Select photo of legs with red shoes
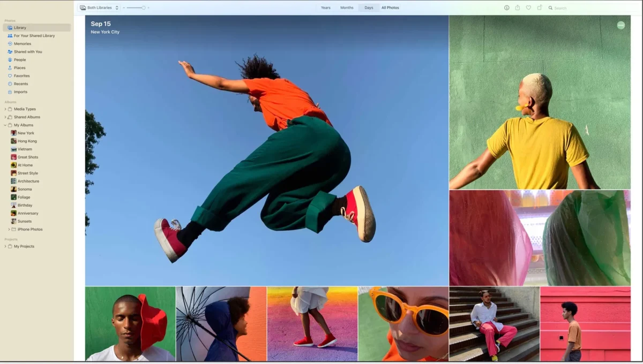643x364 pixels. 312,324
